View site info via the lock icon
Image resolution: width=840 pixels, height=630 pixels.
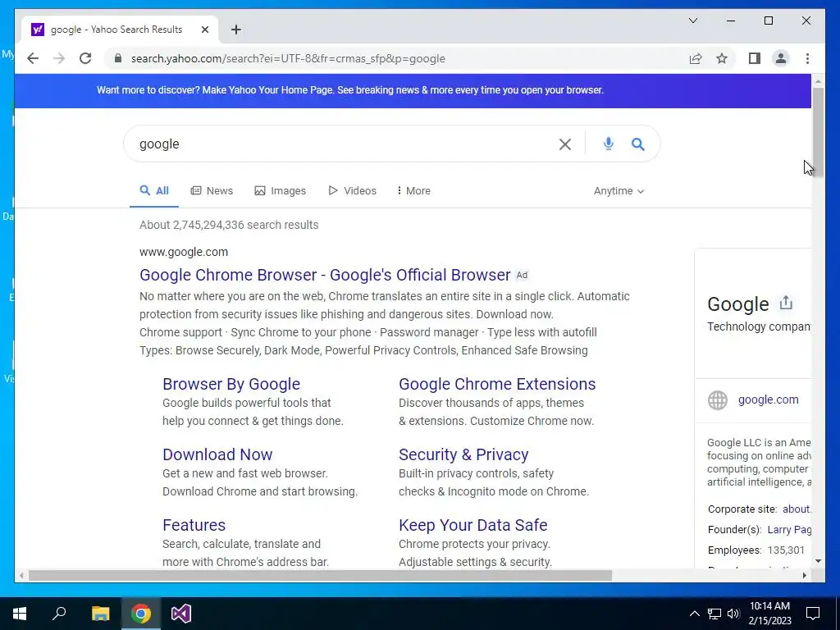click(118, 58)
